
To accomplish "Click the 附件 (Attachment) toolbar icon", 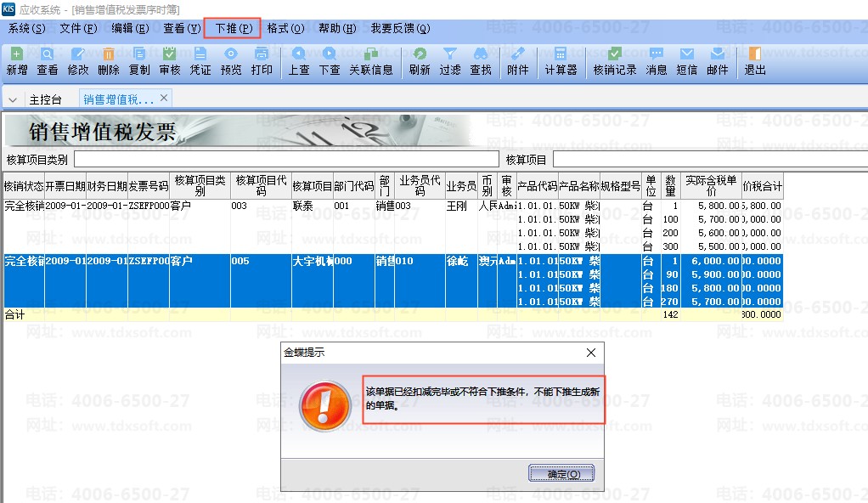I will coord(517,60).
